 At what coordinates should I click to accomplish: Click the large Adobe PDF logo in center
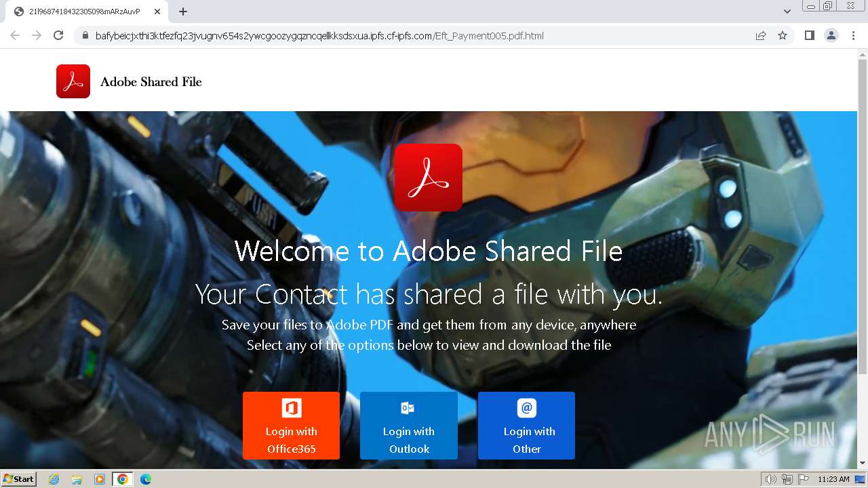pos(428,178)
